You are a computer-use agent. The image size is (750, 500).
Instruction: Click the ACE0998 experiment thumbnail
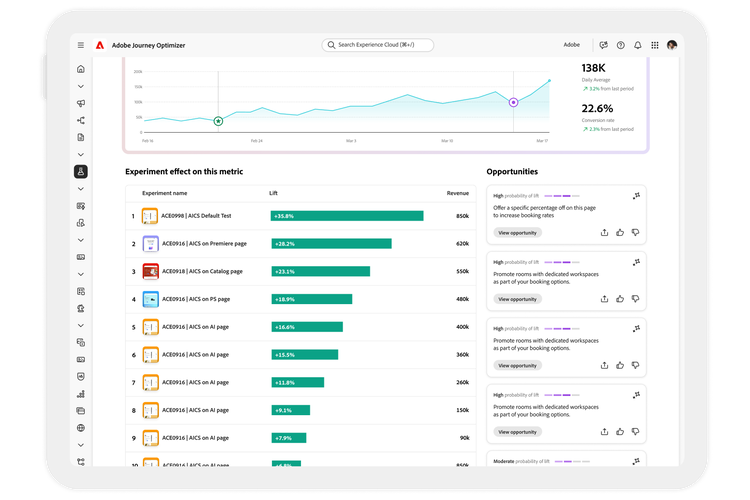tap(150, 216)
